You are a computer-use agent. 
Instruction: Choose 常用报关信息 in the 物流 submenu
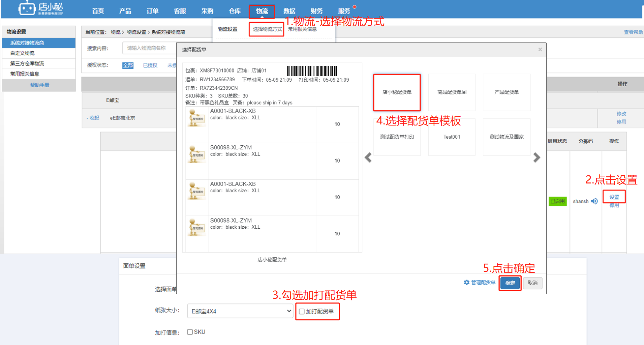tap(302, 29)
